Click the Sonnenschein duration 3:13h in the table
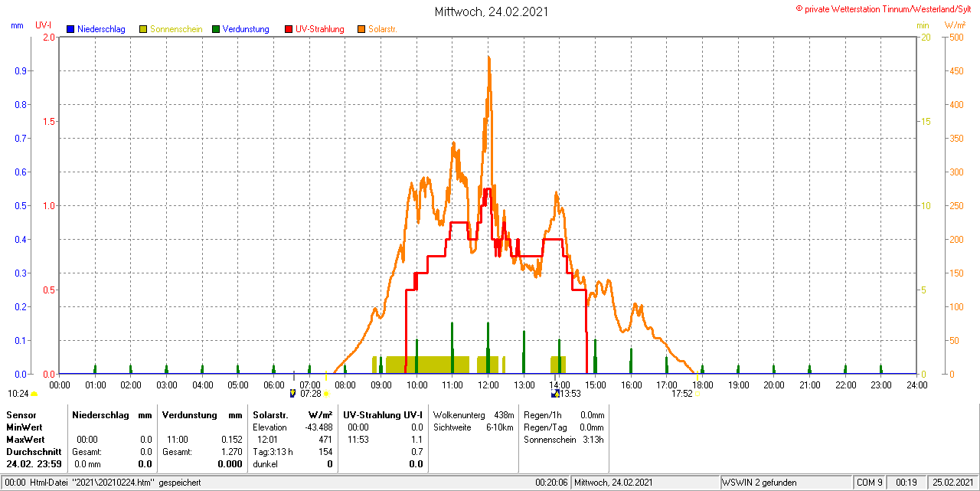Screen dimensions: 980x491 pos(593,440)
